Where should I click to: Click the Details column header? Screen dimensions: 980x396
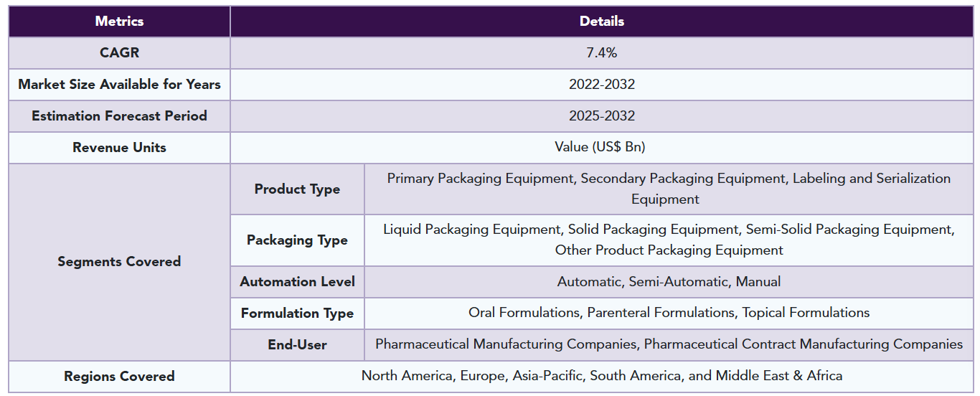point(601,22)
